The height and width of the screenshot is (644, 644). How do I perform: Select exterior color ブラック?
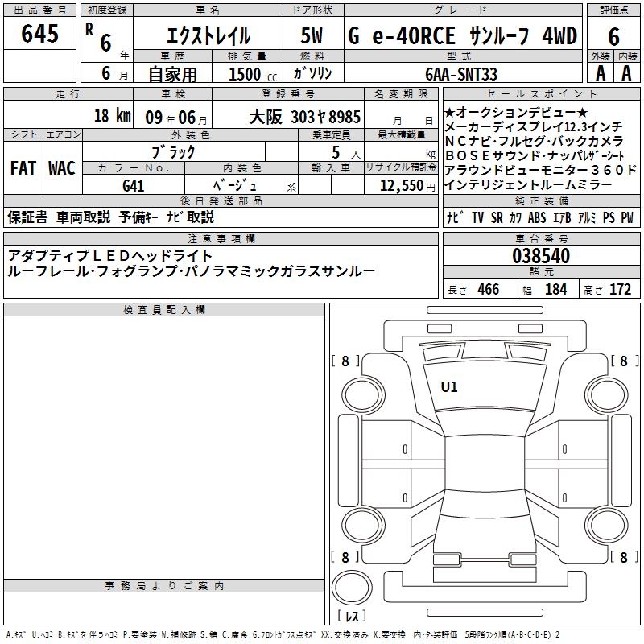tap(173, 152)
